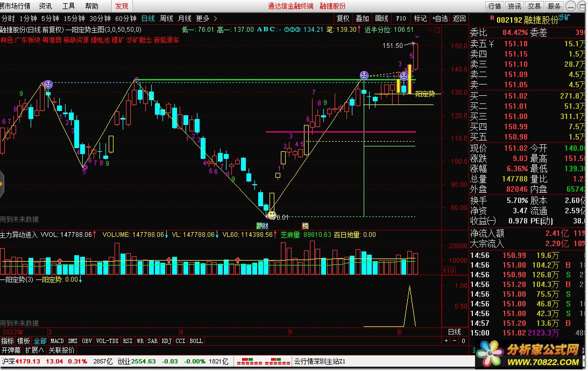
Task: Click the + zoom button under 日线
Action: (x=447, y=341)
